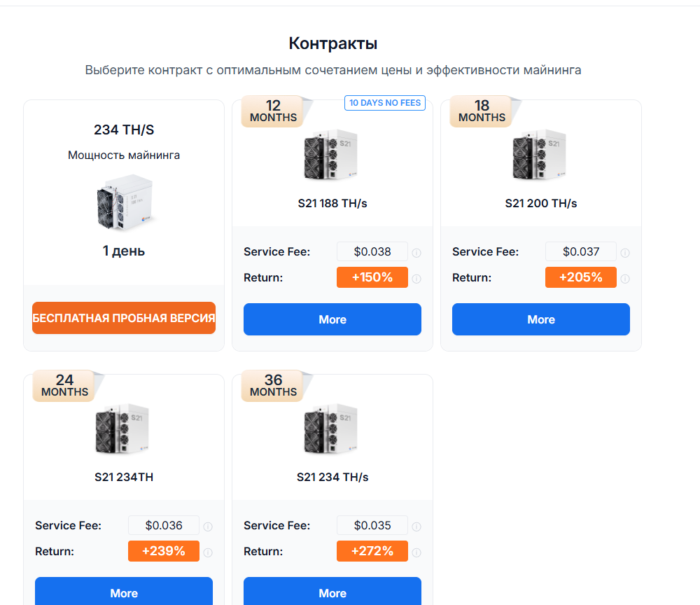Click info icon beside +272% return

coord(416,552)
